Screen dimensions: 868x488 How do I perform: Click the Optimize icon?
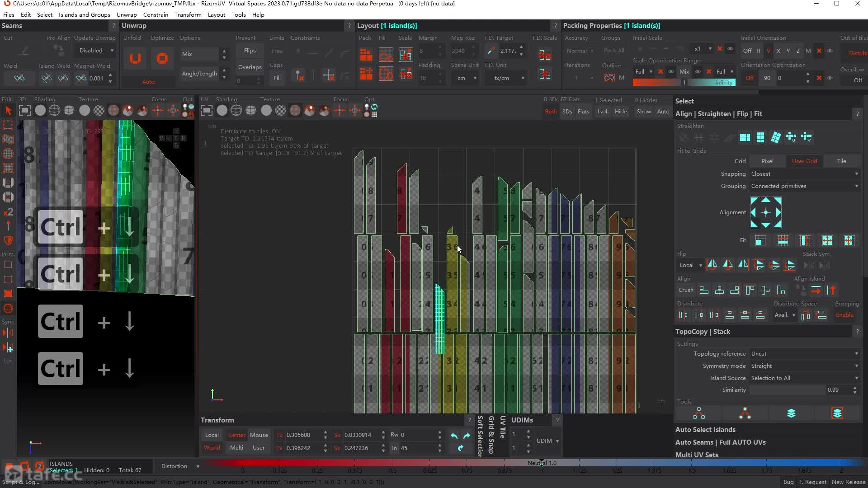(162, 59)
